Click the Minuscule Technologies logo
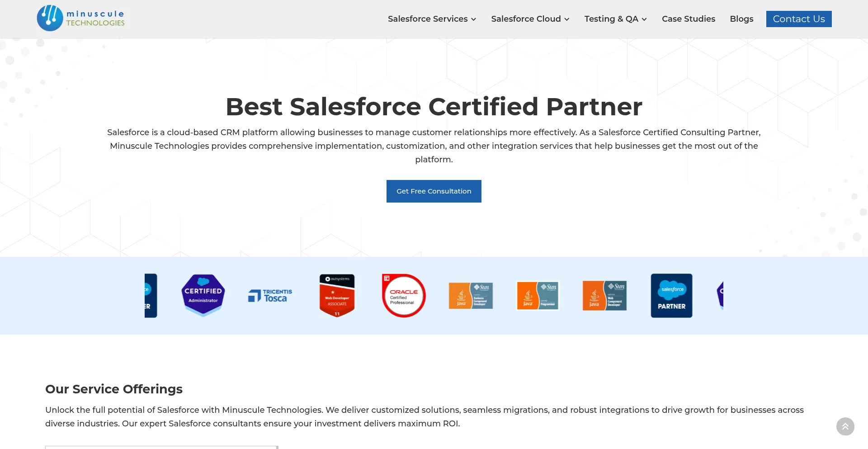 [81, 19]
